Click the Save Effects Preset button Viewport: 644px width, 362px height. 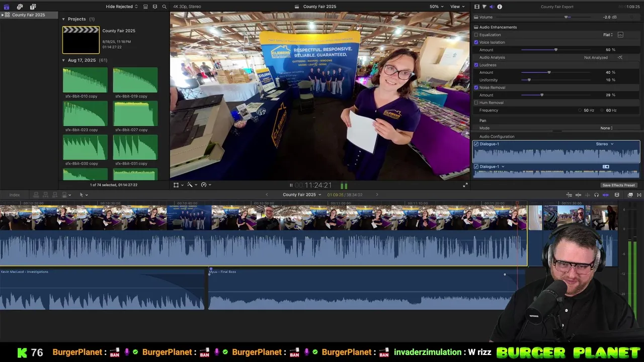pyautogui.click(x=618, y=185)
